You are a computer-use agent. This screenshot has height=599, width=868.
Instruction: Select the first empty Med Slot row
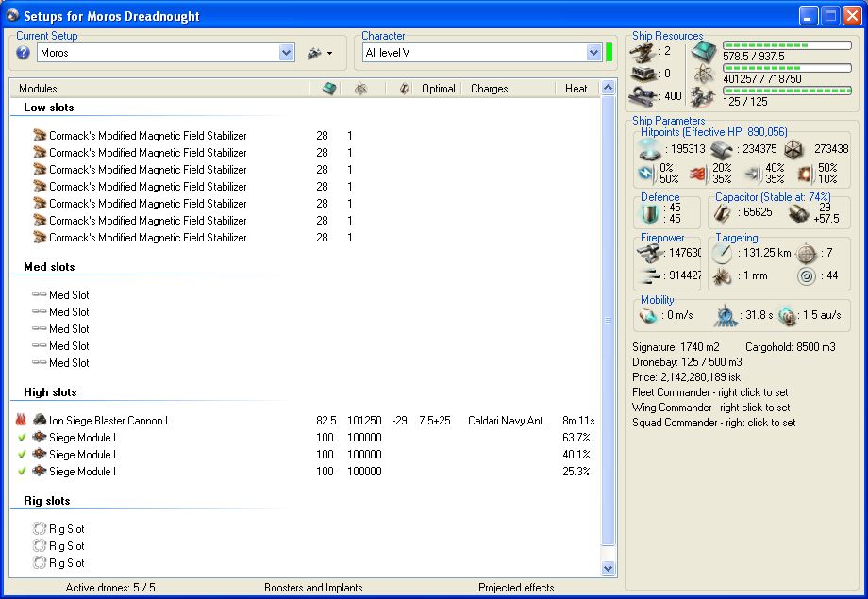tap(69, 295)
